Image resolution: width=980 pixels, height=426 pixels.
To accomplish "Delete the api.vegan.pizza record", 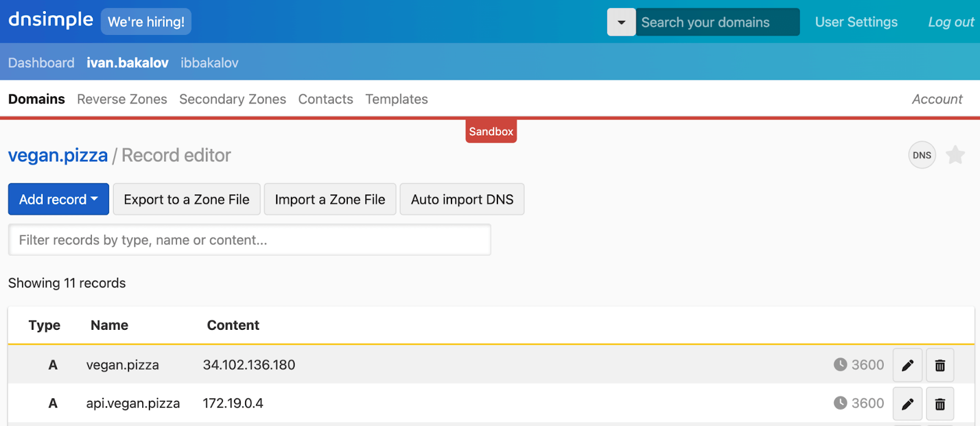I will (940, 403).
